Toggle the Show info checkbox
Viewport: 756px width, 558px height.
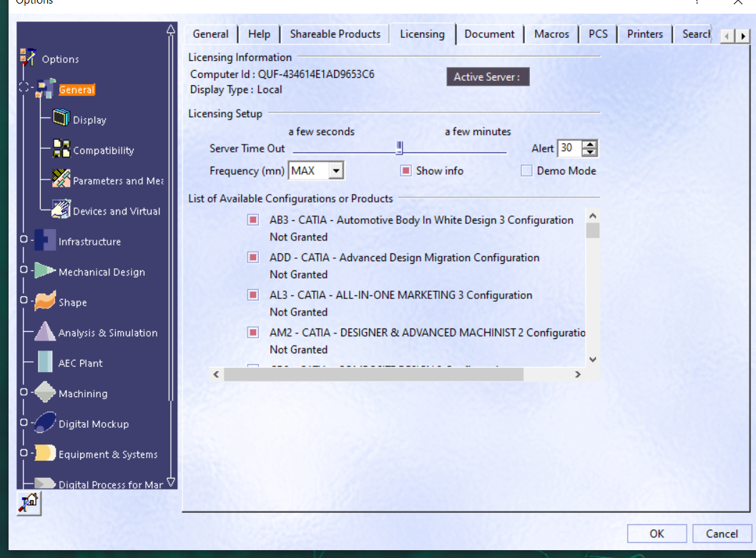[x=406, y=171]
